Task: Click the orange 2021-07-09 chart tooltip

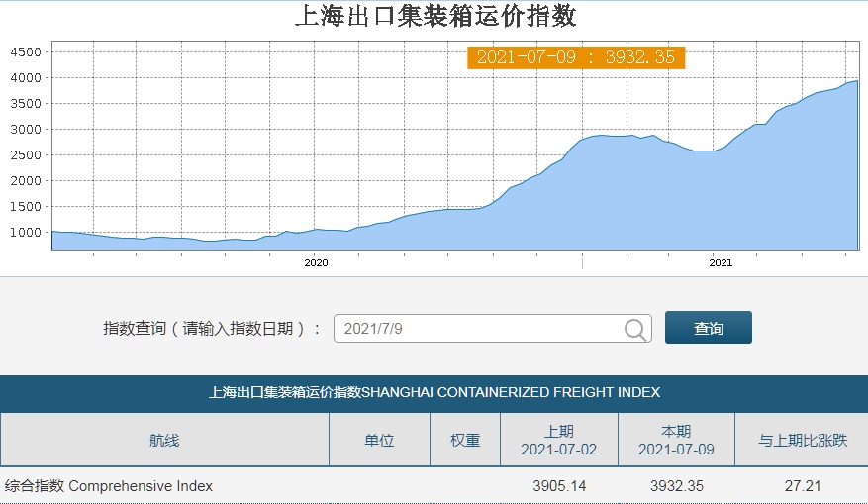Action: pyautogui.click(x=575, y=57)
